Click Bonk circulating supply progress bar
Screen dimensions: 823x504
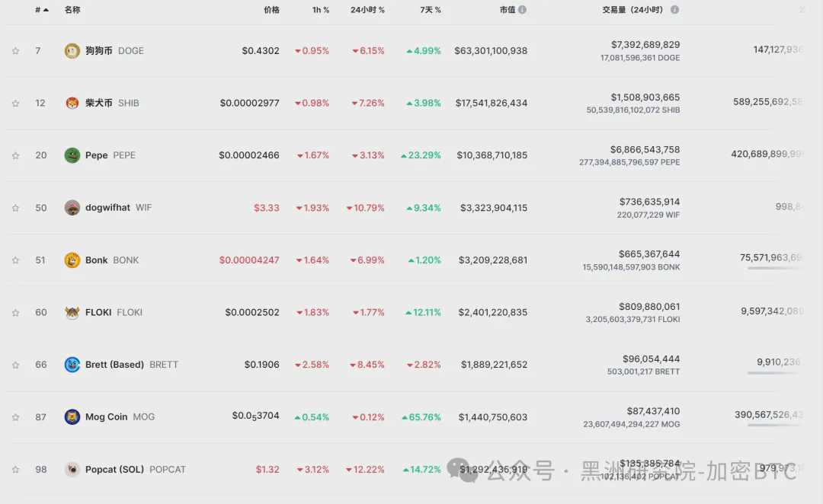click(x=775, y=268)
